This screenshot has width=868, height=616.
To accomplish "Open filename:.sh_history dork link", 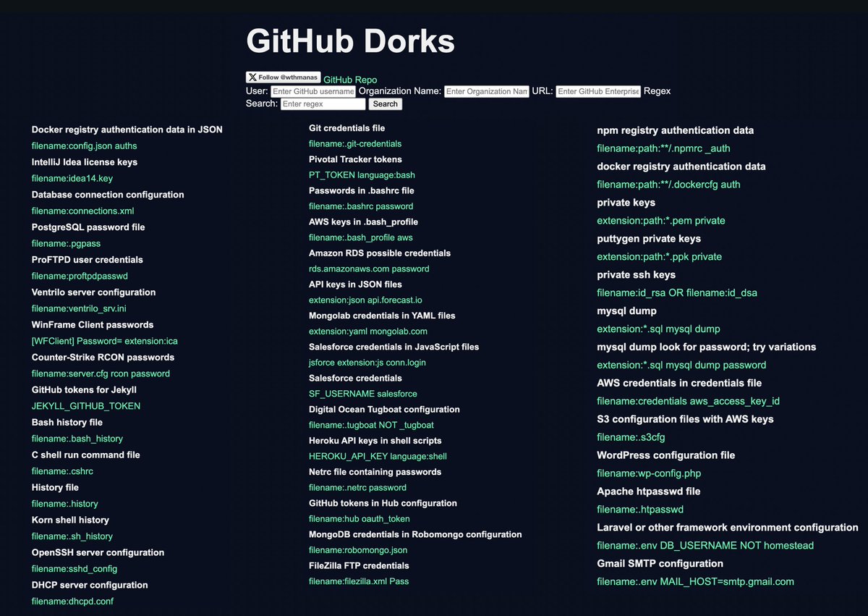I will (x=72, y=536).
